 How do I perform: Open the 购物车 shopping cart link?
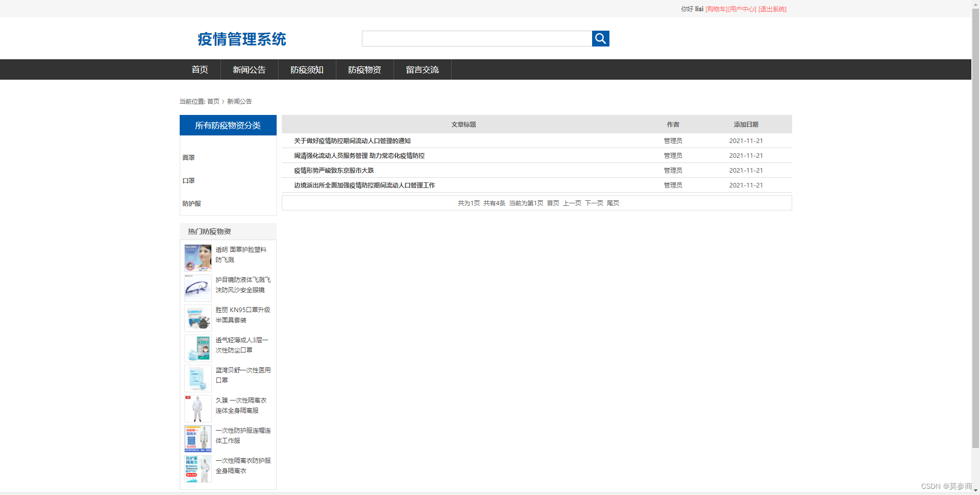[715, 9]
